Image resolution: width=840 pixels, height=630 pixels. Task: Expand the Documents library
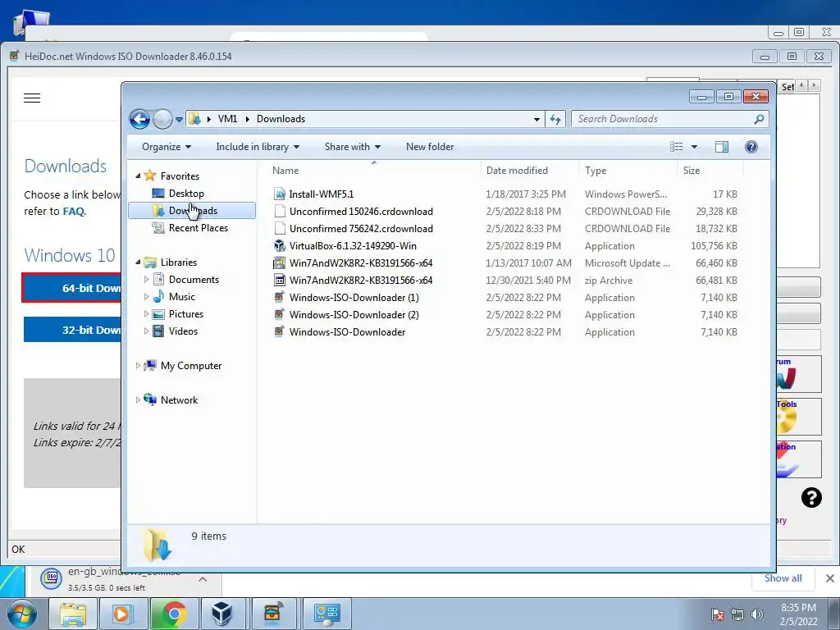(x=146, y=280)
